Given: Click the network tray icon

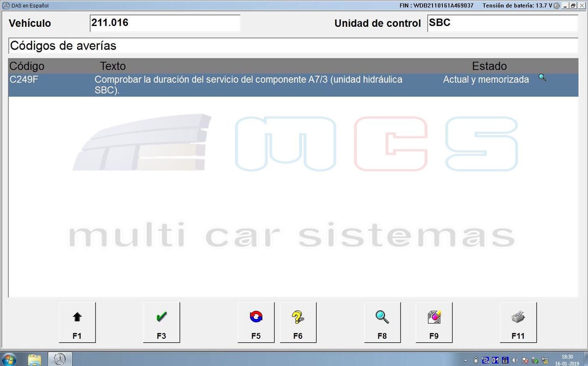Looking at the screenshot, I should 545,360.
